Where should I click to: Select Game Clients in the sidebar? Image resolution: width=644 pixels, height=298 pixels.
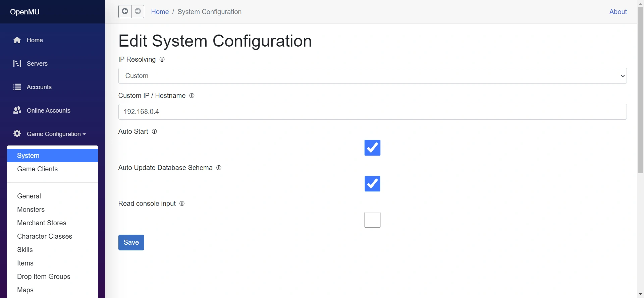coord(37,169)
